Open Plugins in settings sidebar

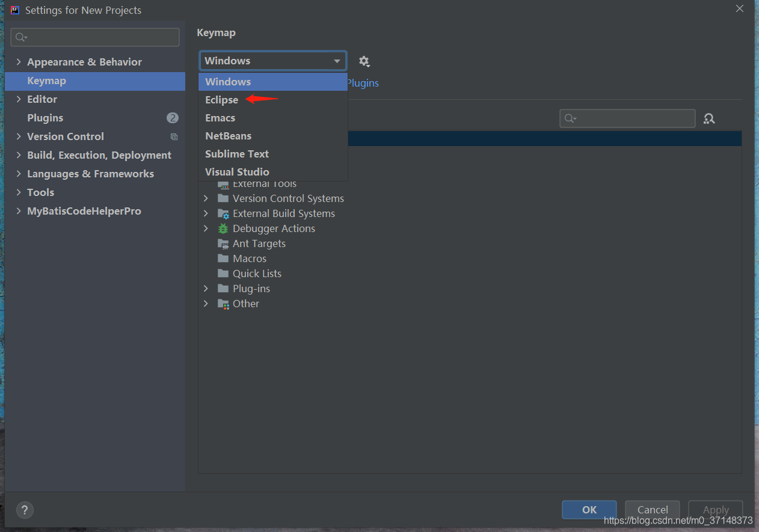95,118
